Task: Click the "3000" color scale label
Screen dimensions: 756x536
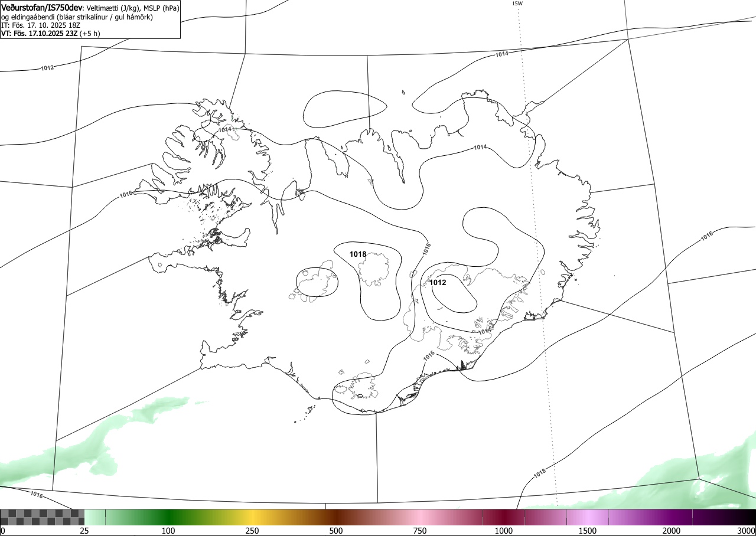Action: 746,531
